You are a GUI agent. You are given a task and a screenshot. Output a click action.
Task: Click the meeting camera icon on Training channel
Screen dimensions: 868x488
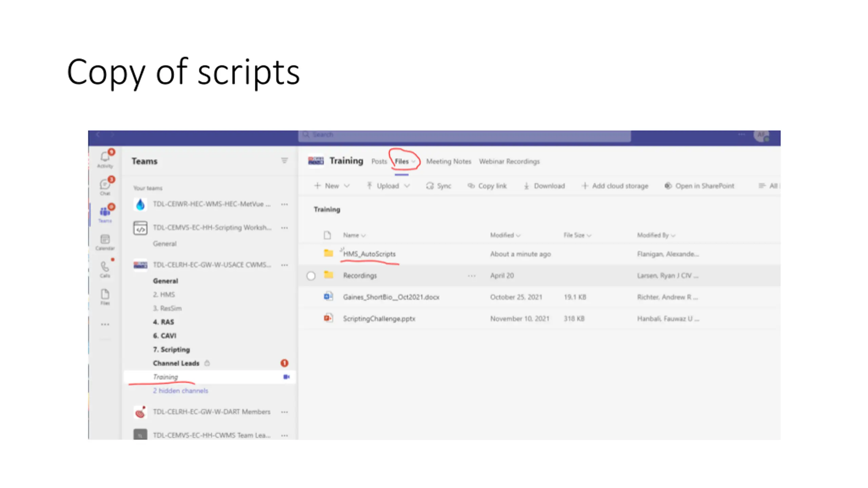[286, 377]
